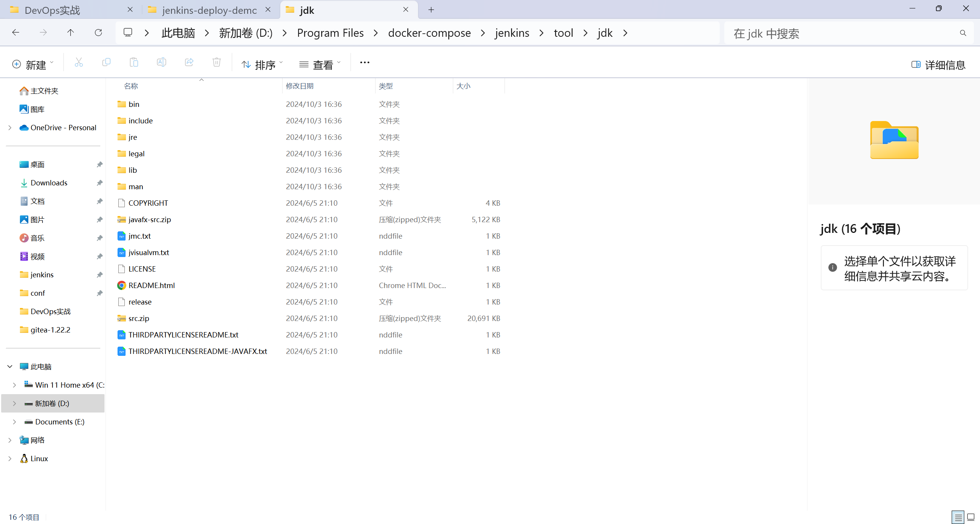This screenshot has width=980, height=524.
Task: Click the Rename icon in toolbar
Action: coord(162,62)
